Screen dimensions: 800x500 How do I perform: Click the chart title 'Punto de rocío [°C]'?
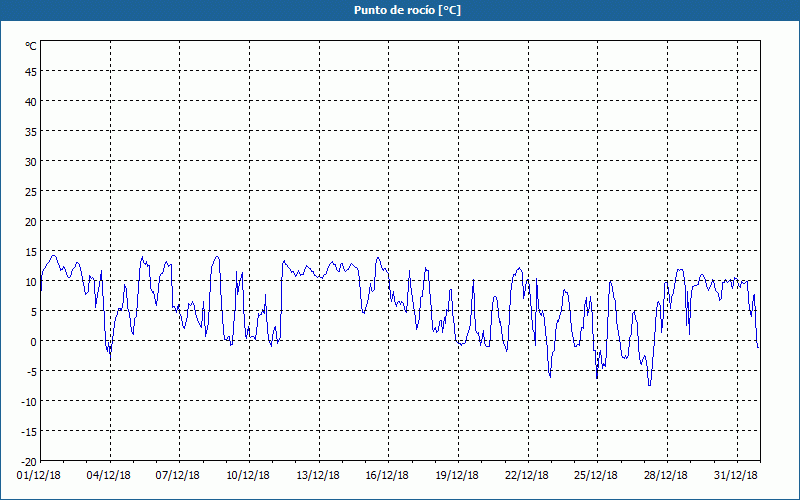point(407,10)
